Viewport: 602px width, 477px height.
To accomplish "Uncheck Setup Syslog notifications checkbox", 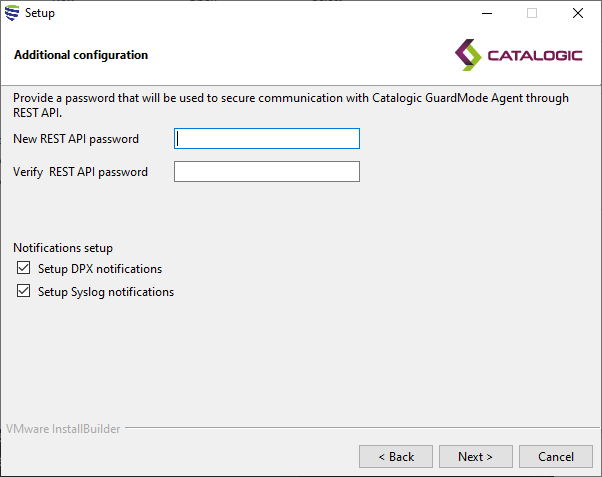I will 24,292.
